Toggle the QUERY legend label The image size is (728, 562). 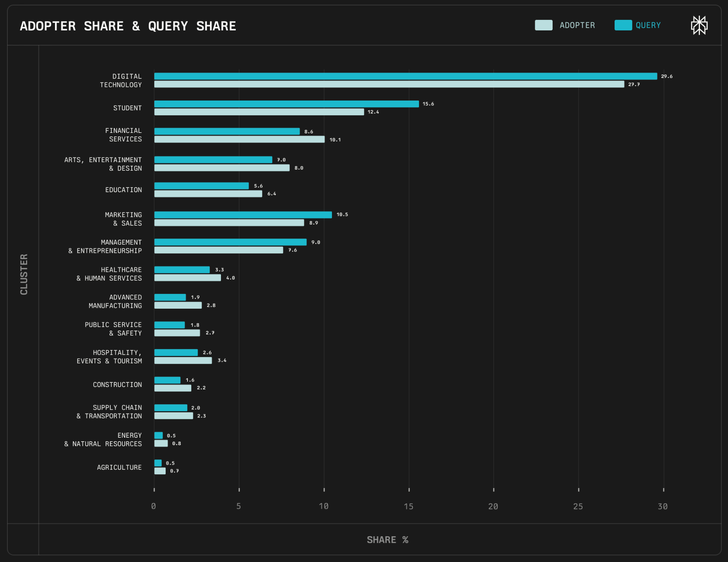pos(648,25)
